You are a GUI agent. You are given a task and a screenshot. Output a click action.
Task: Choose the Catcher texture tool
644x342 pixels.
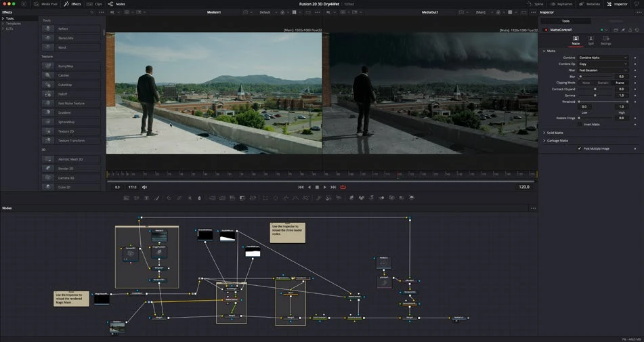[x=71, y=75]
